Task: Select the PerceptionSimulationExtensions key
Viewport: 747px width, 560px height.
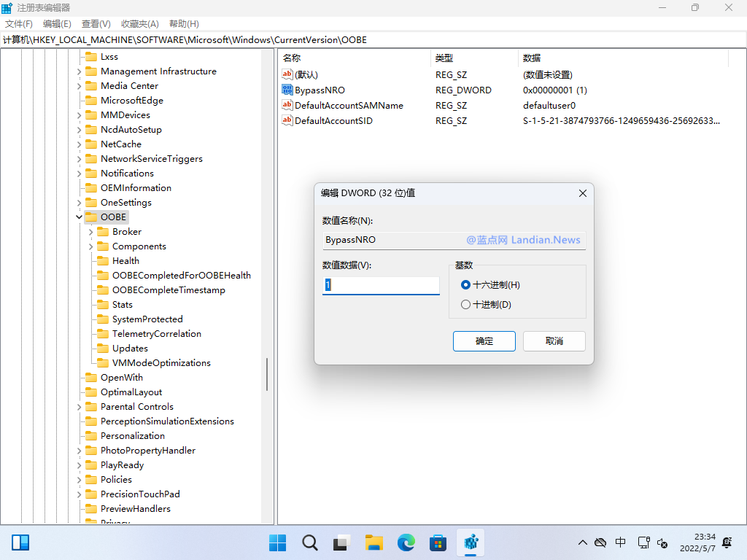Action: [x=167, y=421]
